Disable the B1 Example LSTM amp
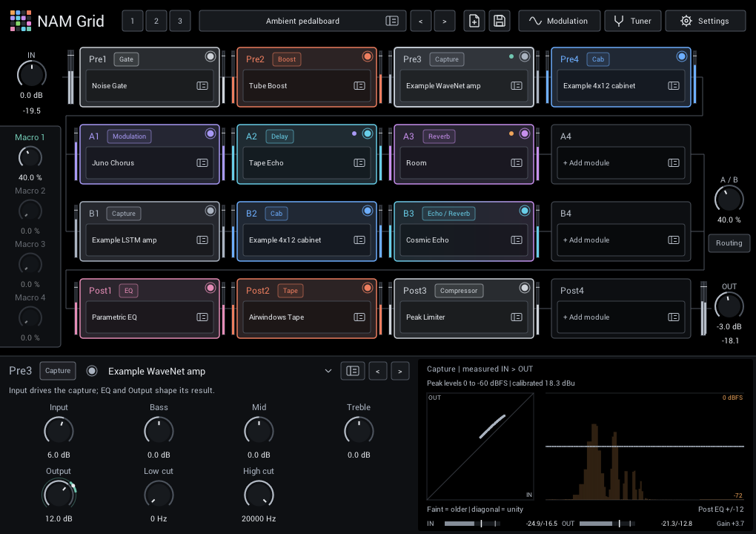Screen dimensions: 756x534 tap(210, 211)
